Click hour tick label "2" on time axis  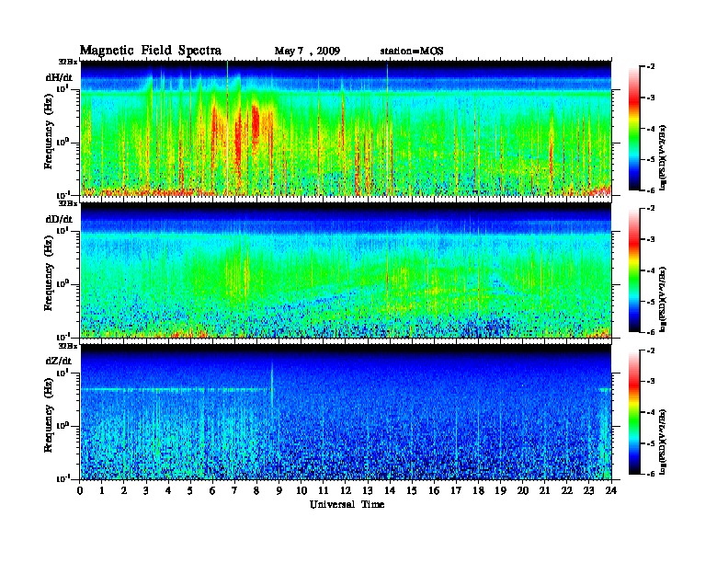click(124, 490)
